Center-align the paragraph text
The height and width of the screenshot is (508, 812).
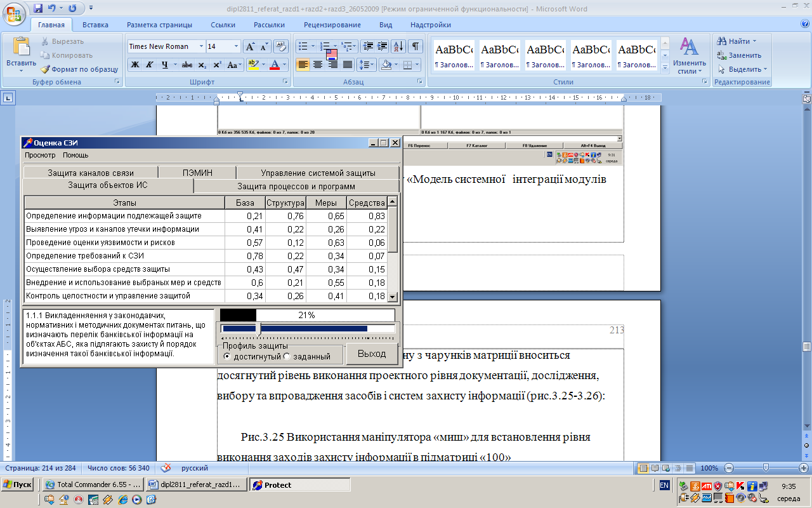click(318, 65)
